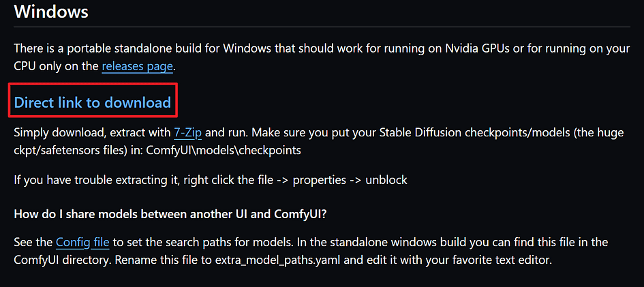
Task: Open the Config file link
Action: [x=82, y=242]
